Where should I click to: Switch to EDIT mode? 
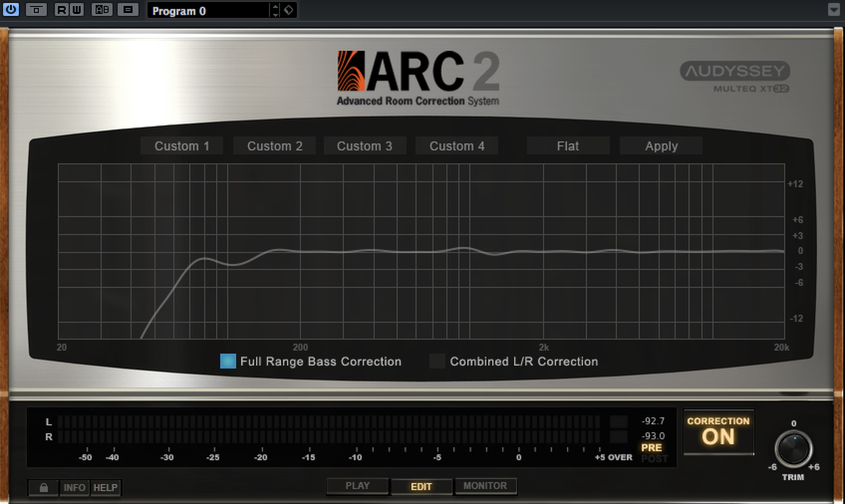point(421,486)
